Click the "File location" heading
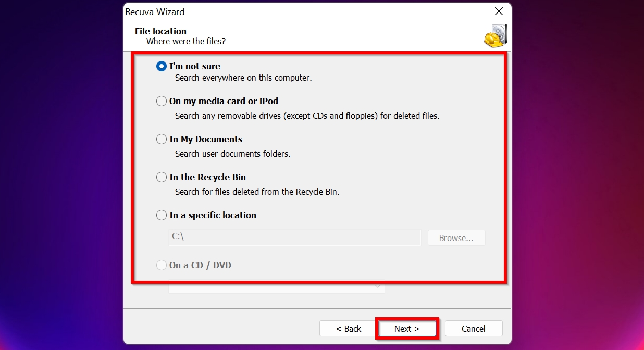Image resolution: width=644 pixels, height=350 pixels. [x=160, y=31]
